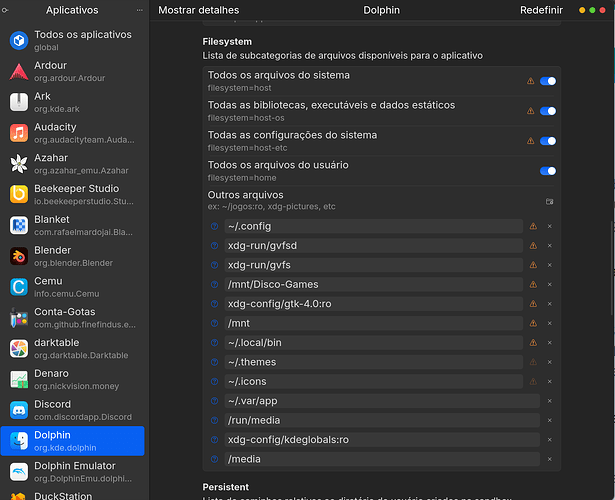Click the help icon beside ~/.config

(215, 226)
